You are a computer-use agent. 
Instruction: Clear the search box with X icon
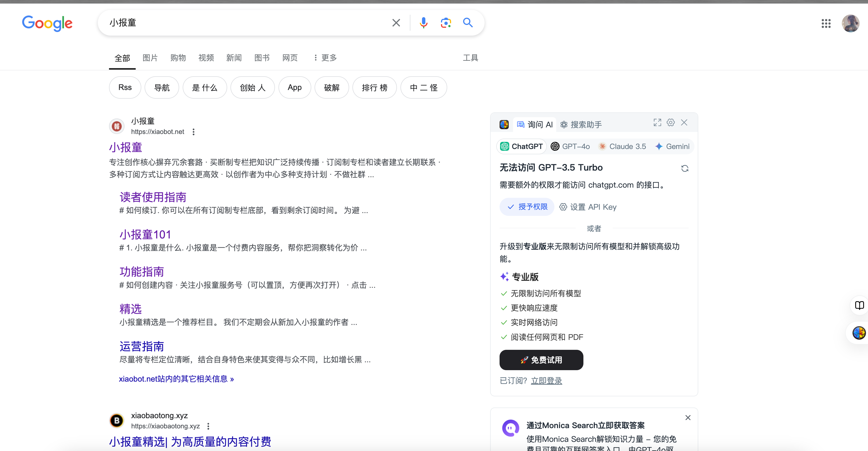tap(396, 23)
